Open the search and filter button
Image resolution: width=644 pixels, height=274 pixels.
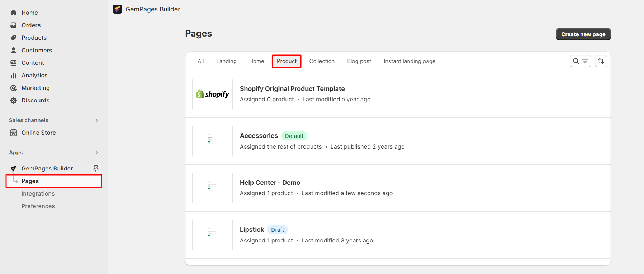pyautogui.click(x=580, y=61)
